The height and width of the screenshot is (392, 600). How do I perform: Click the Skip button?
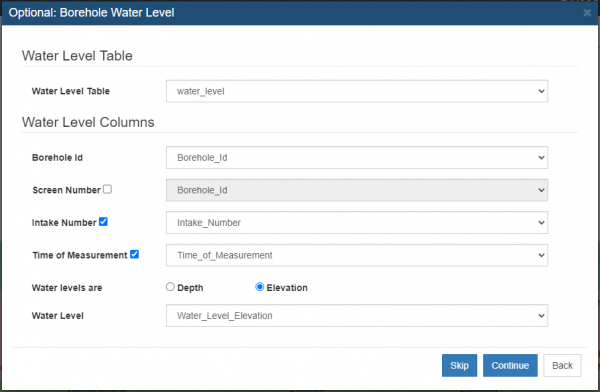point(459,365)
